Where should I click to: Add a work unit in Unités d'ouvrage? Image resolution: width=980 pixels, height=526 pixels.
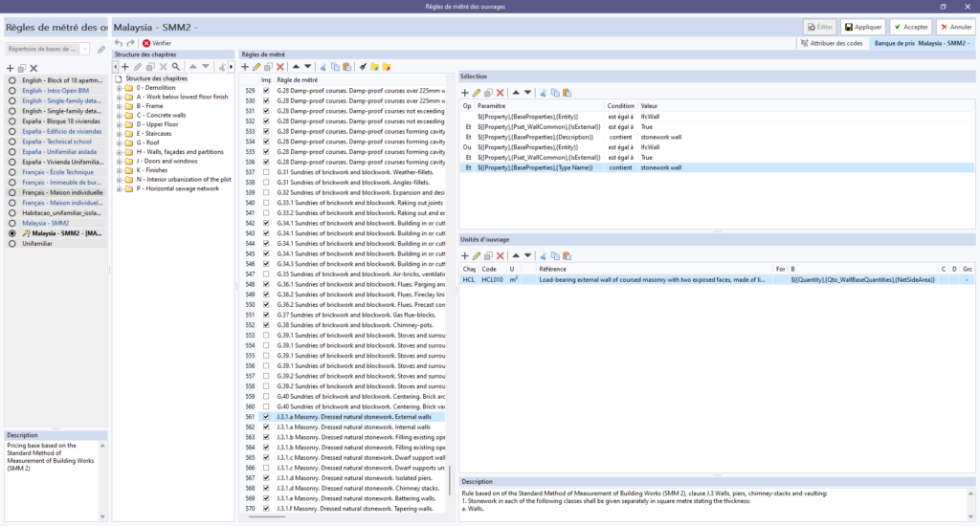point(464,255)
